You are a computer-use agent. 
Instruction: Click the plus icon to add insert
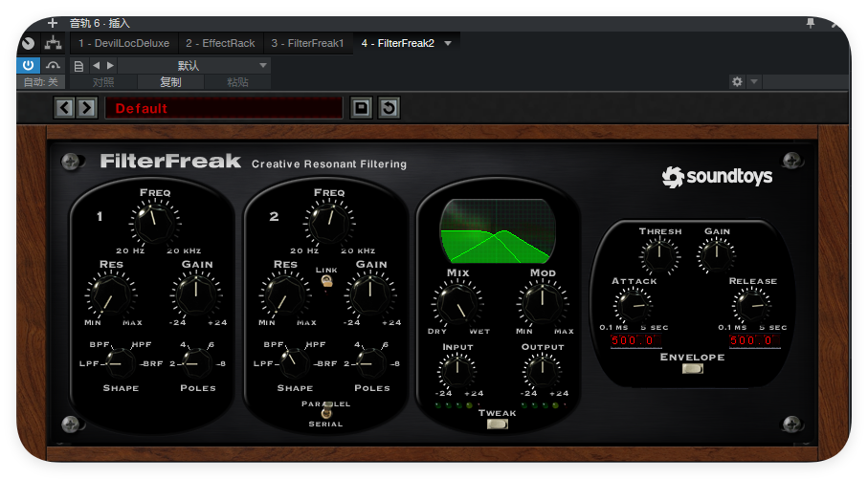(53, 23)
